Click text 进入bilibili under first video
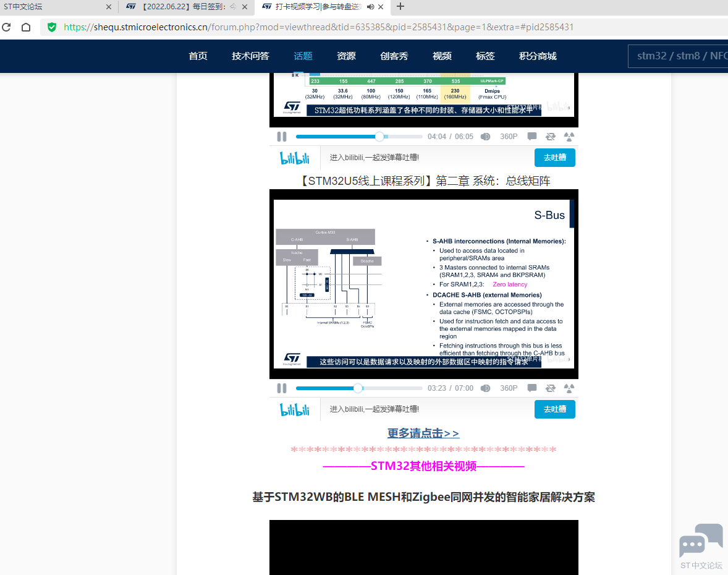 coord(375,158)
